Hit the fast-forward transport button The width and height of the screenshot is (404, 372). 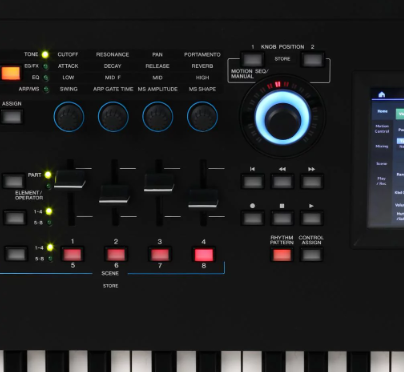click(312, 182)
